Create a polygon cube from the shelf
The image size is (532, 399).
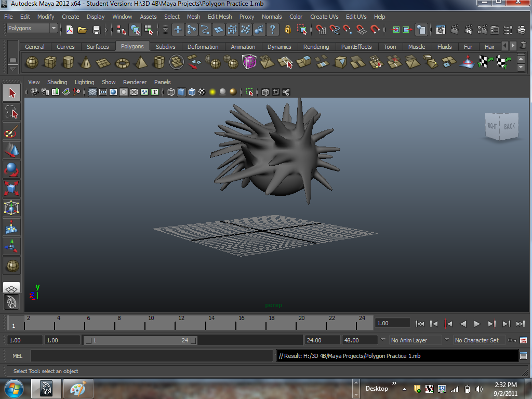[50, 62]
